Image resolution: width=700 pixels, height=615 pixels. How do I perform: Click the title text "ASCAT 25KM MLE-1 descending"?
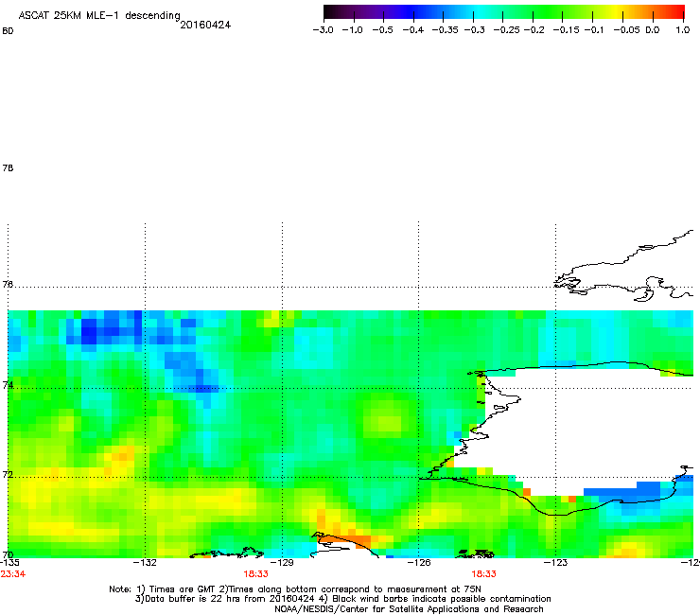[99, 16]
